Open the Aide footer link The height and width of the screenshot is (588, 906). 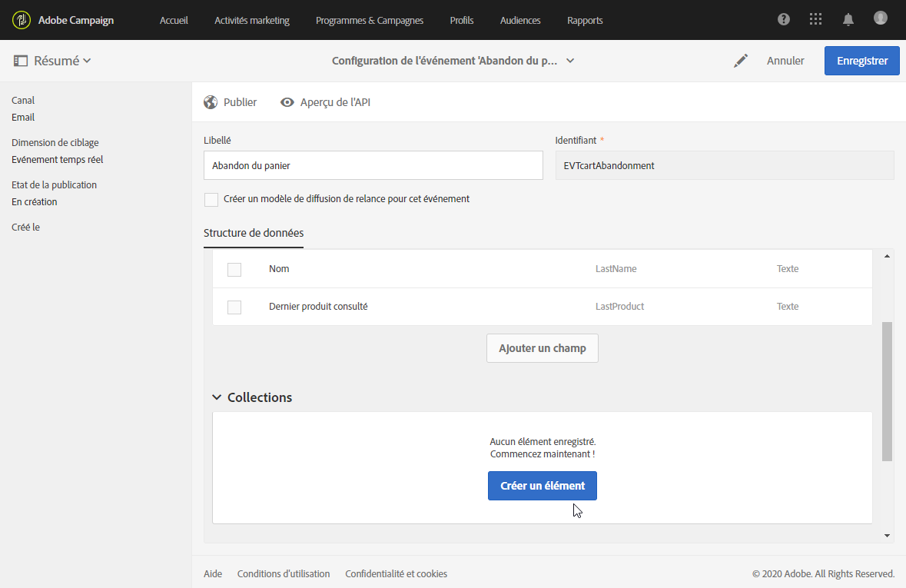tap(213, 573)
